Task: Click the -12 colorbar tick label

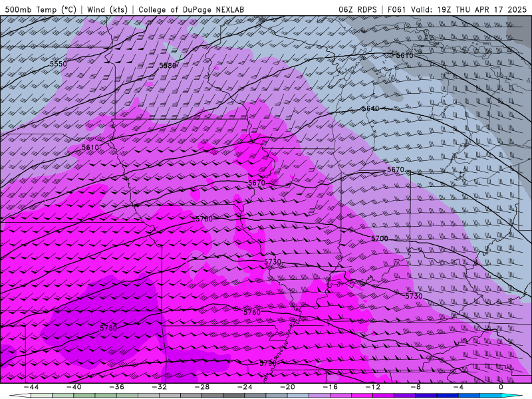Action: pyautogui.click(x=373, y=387)
